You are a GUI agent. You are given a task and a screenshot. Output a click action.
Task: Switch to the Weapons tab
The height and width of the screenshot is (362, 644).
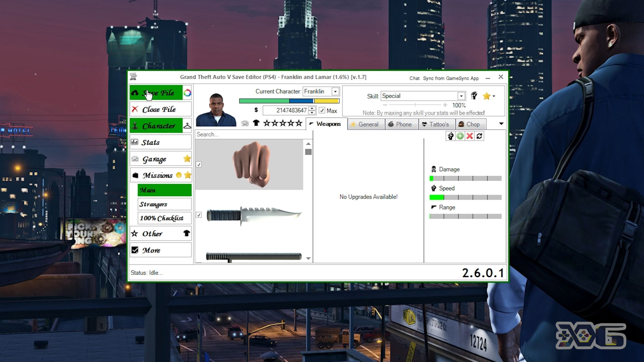point(326,124)
